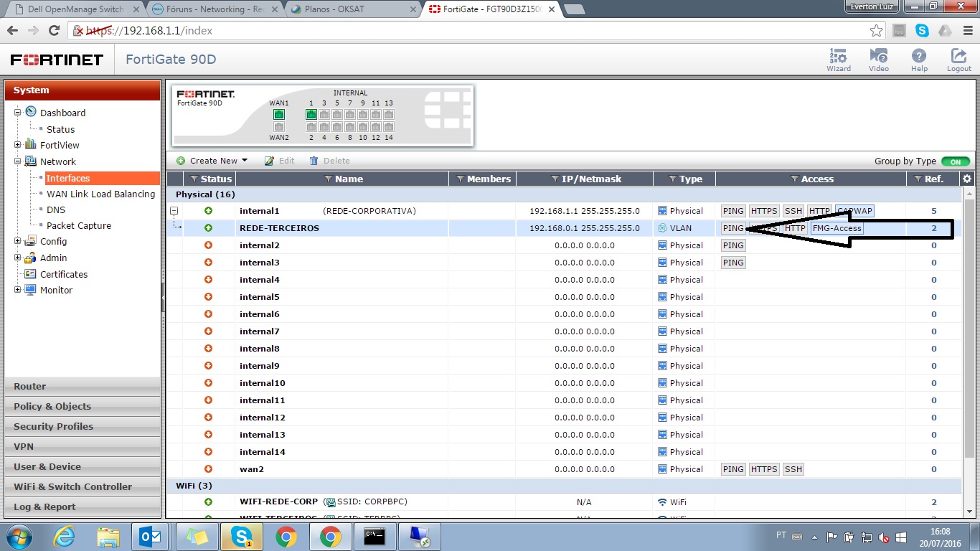This screenshot has height=551, width=980.
Task: Open command prompt from taskbar
Action: click(x=374, y=537)
